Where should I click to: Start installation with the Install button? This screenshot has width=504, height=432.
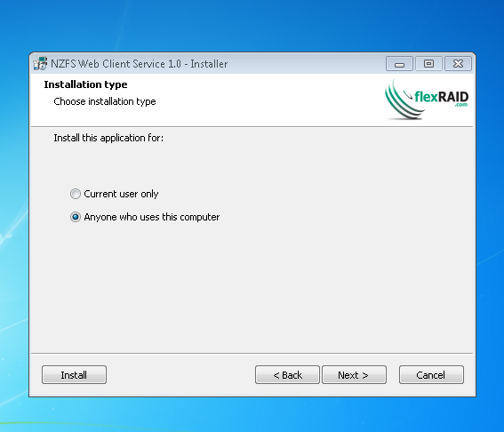point(74,375)
